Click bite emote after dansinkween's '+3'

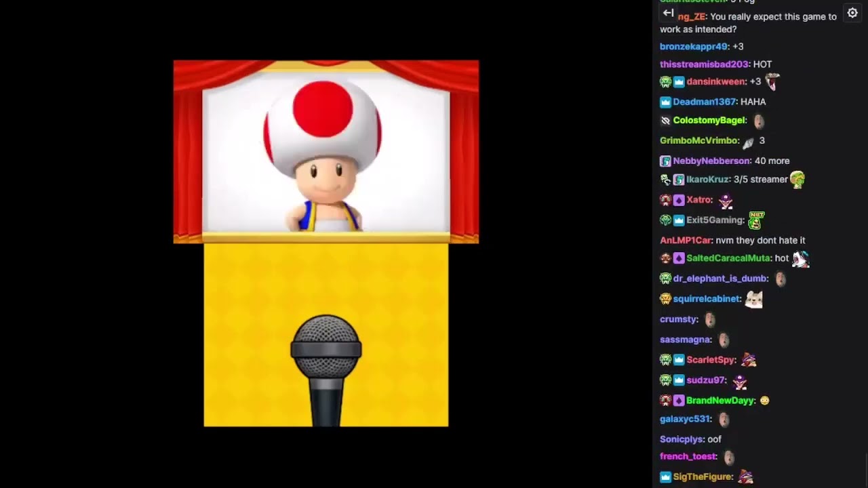pos(772,82)
